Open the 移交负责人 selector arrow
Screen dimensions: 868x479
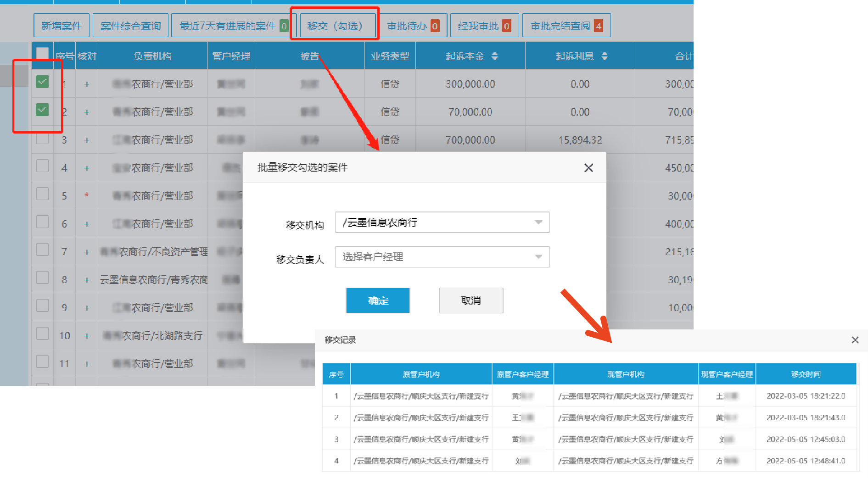point(538,257)
